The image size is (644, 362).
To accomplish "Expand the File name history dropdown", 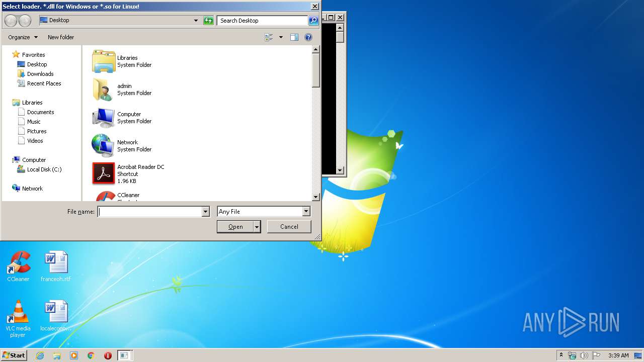I will point(205,212).
